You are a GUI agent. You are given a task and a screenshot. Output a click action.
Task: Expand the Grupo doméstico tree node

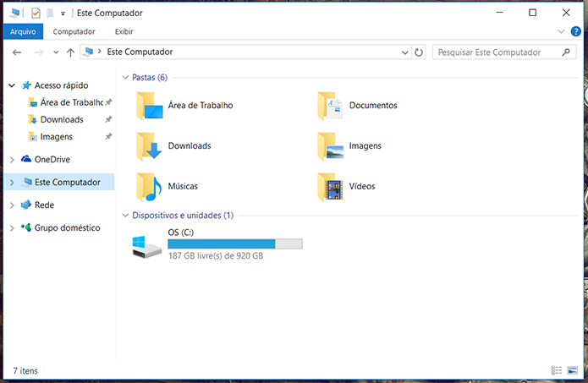(x=12, y=227)
